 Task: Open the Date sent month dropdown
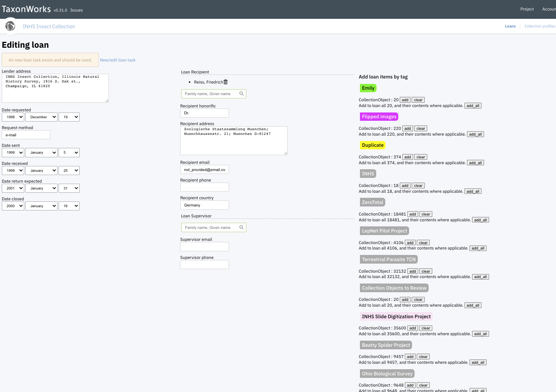click(x=41, y=152)
